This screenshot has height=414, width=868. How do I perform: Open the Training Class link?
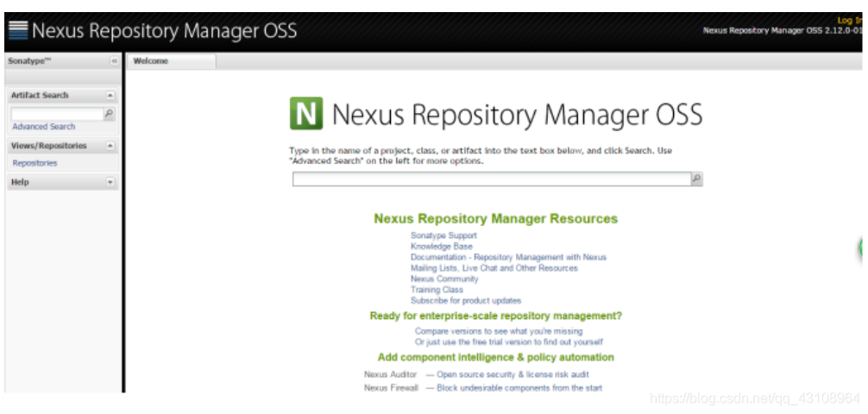[437, 290]
